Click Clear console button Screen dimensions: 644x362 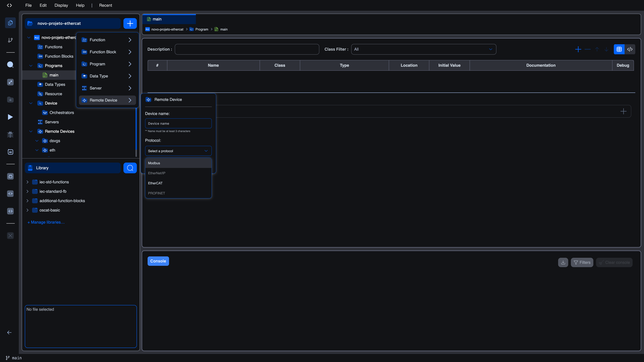(x=614, y=262)
